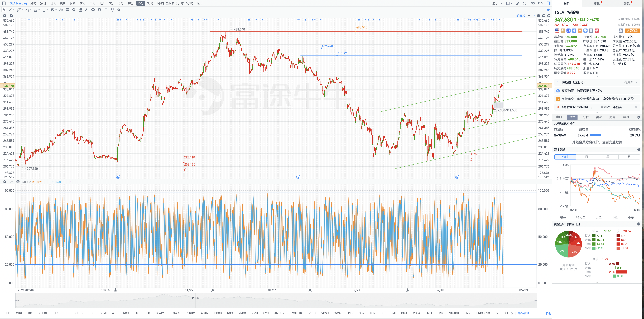Collapse the main chart with up-arrow circle
Screen dimensions: 644x319
click(11, 16)
